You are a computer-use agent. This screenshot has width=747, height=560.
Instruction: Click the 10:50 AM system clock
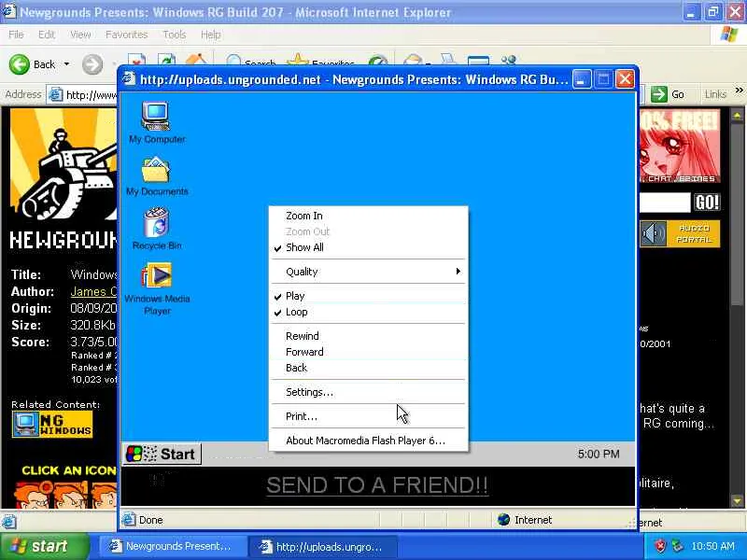(x=712, y=546)
